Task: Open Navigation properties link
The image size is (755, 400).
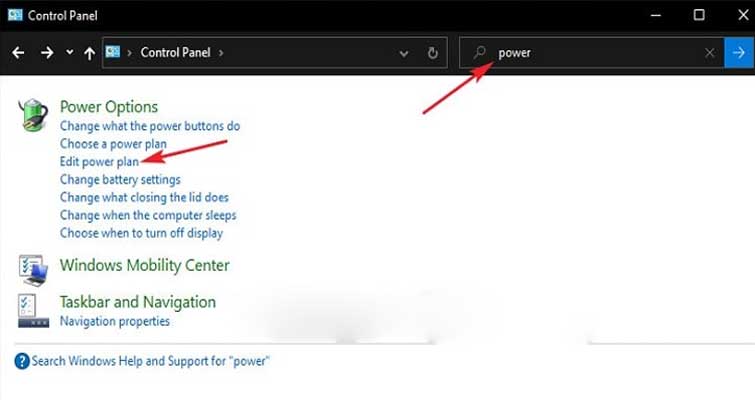Action: pos(115,321)
